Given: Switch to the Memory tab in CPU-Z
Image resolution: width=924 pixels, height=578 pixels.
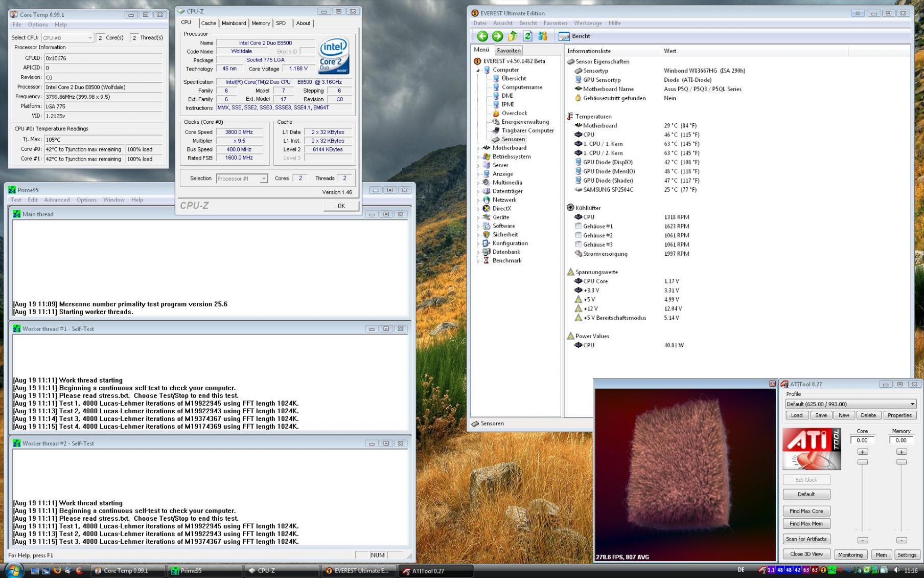Looking at the screenshot, I should click(261, 23).
